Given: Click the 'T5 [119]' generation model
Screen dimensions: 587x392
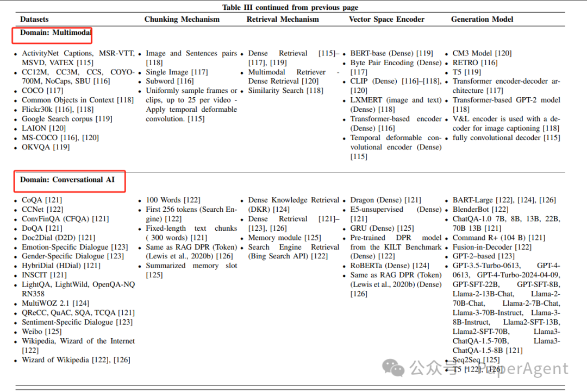Looking at the screenshot, I should tap(466, 72).
